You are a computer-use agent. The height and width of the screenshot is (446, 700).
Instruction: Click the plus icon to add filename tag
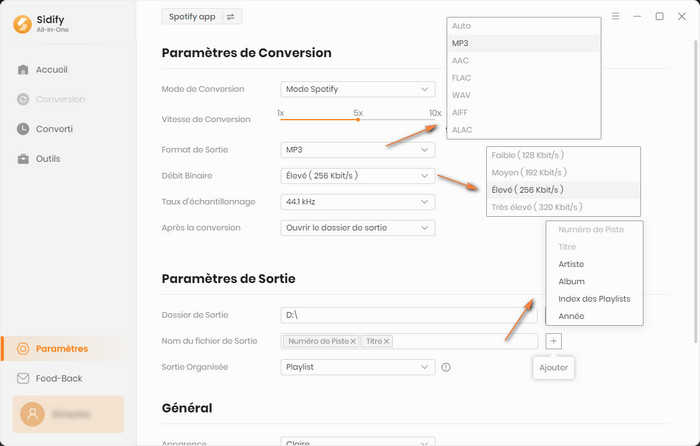[554, 341]
